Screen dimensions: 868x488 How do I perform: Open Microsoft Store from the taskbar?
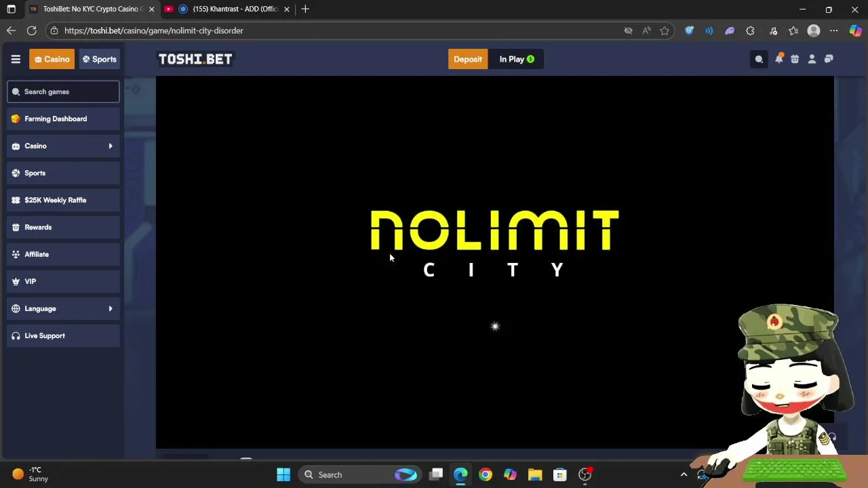coord(560,474)
